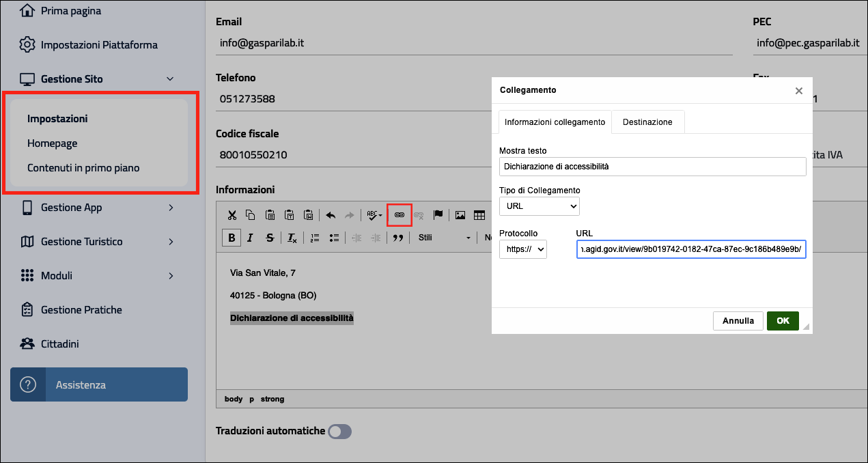Click the cut scissors icon
The image size is (868, 463).
click(232, 215)
